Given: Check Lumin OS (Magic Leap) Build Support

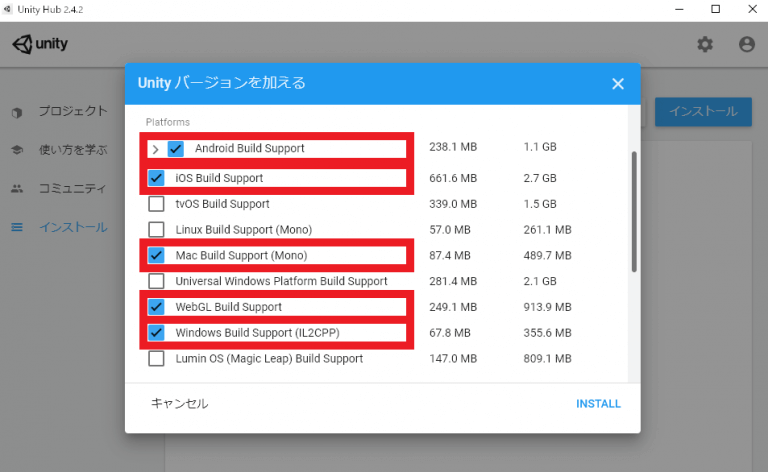Looking at the screenshot, I should tap(156, 358).
